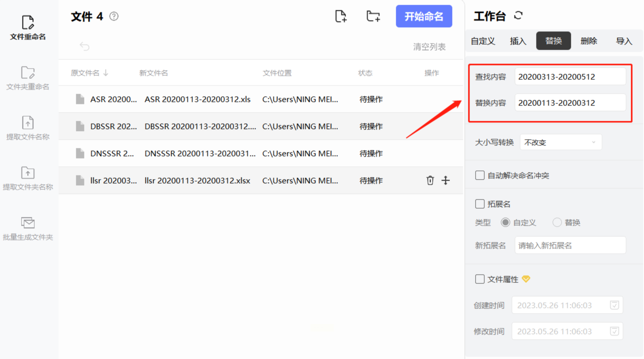
Task: Click the add file icon
Action: [x=341, y=16]
